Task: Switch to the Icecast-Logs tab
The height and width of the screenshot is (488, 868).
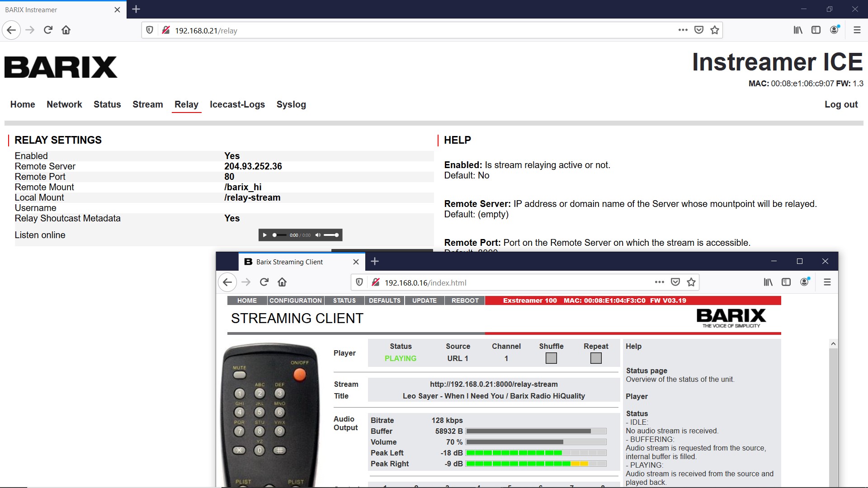Action: tap(237, 104)
